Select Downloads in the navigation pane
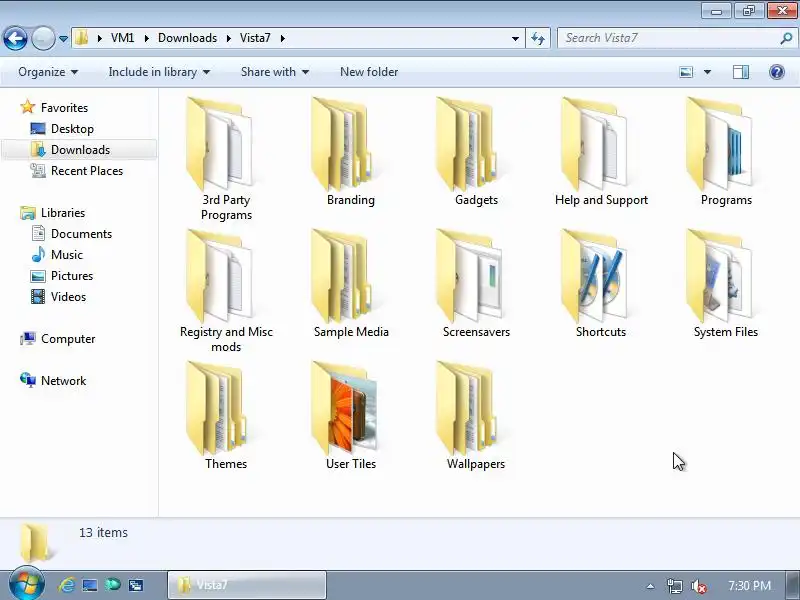Image resolution: width=800 pixels, height=600 pixels. pyautogui.click(x=80, y=150)
